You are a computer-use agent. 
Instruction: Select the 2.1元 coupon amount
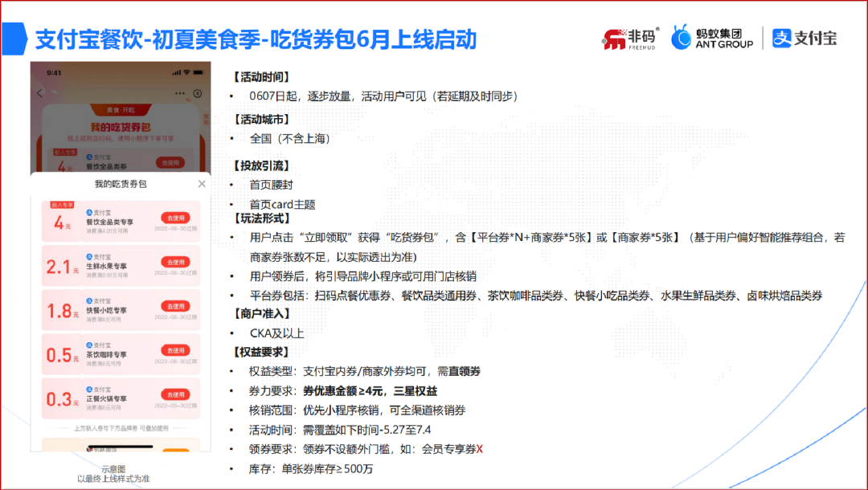[x=62, y=267]
